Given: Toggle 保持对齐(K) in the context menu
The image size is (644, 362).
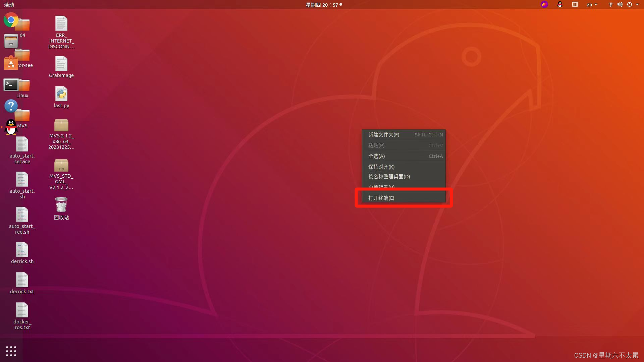Looking at the screenshot, I should (x=381, y=167).
